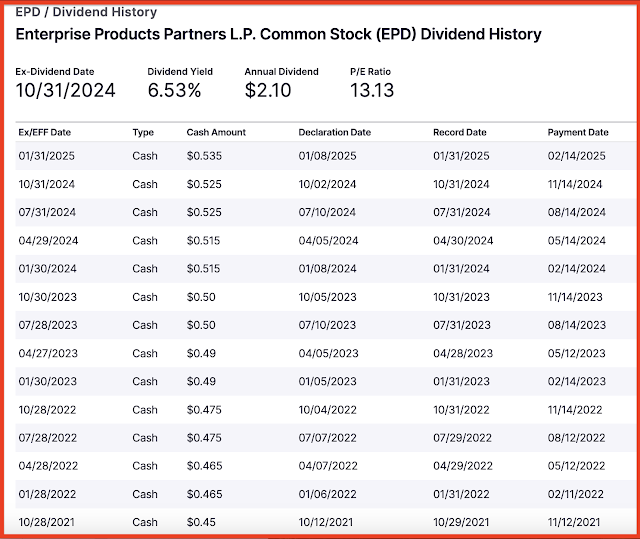
Task: Click declaration date 01/08/2025
Action: [x=327, y=156]
